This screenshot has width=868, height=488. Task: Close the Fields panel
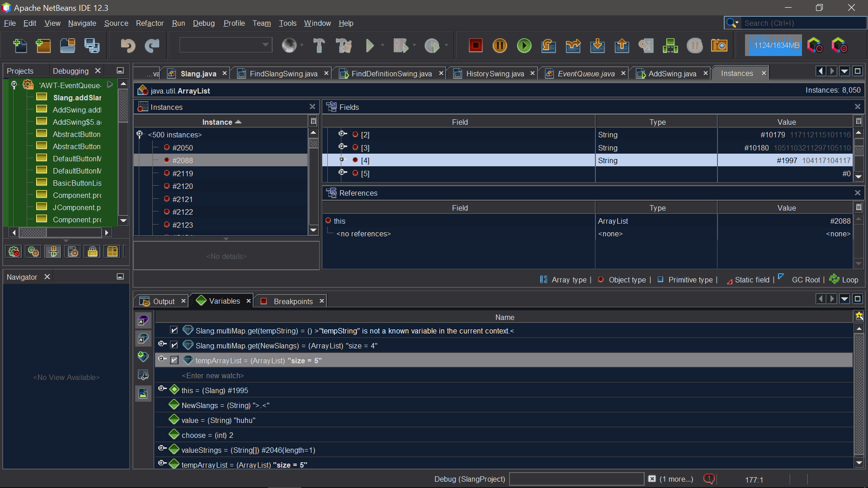click(858, 107)
